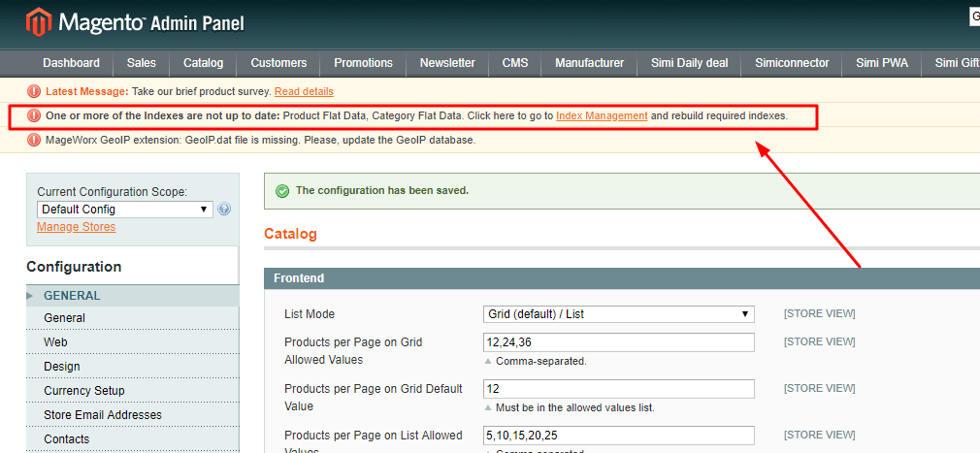The image size is (980, 453).
Task: Open the Sales menu
Action: pos(142,63)
